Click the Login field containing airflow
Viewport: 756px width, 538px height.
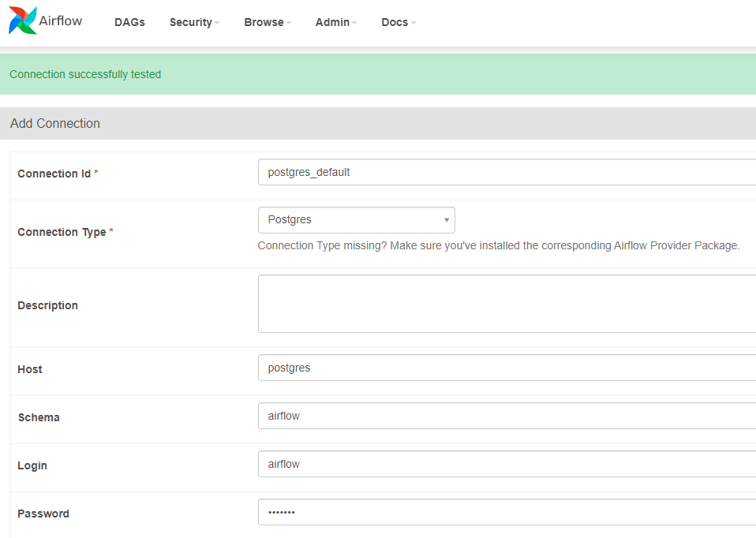[507, 464]
